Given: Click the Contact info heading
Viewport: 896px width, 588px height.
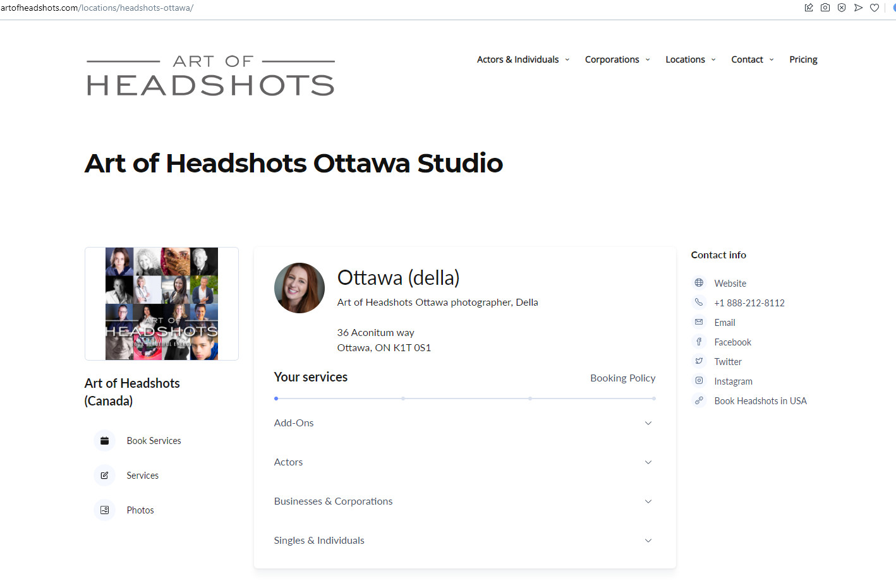Looking at the screenshot, I should point(718,255).
